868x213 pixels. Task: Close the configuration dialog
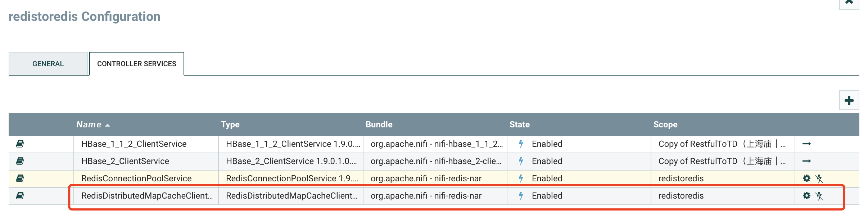click(x=849, y=2)
